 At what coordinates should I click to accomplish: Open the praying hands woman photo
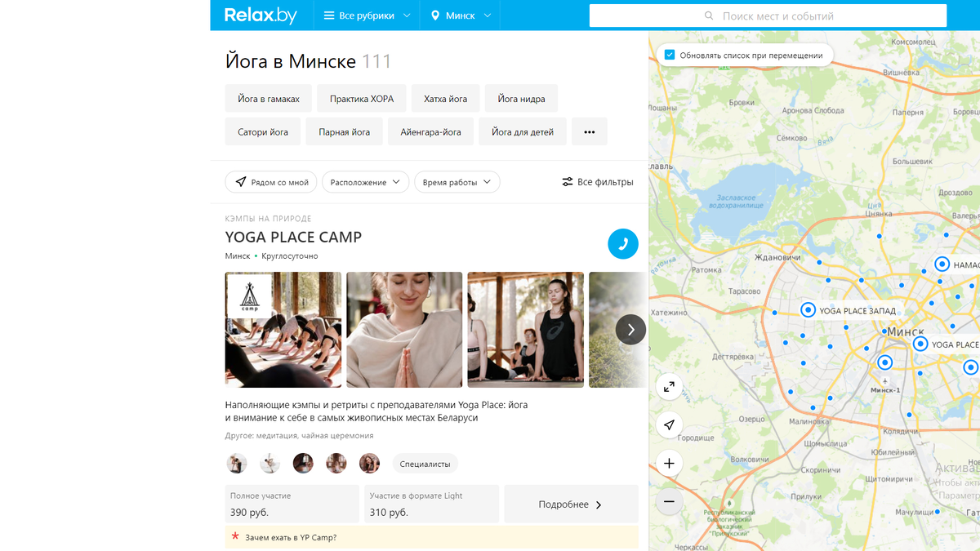pos(404,329)
